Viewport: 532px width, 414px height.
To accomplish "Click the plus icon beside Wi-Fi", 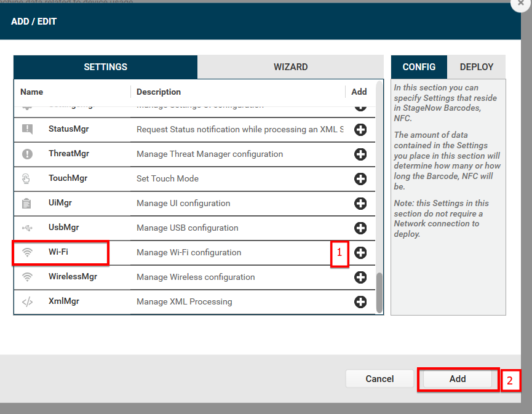I will tap(360, 252).
